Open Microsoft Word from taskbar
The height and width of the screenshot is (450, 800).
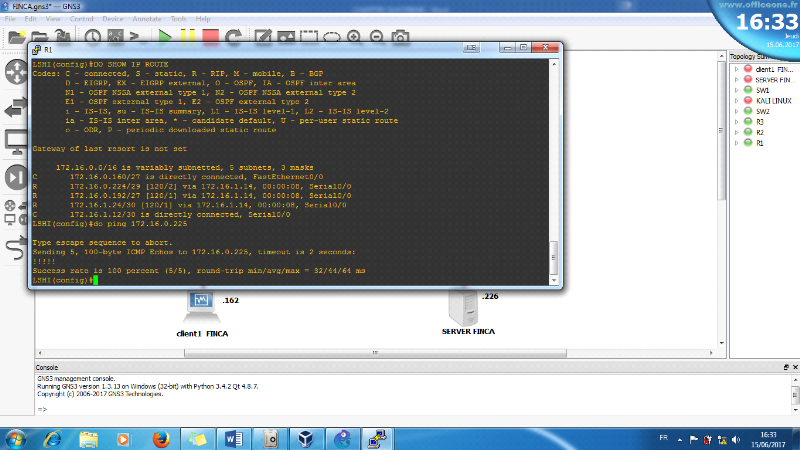234,439
